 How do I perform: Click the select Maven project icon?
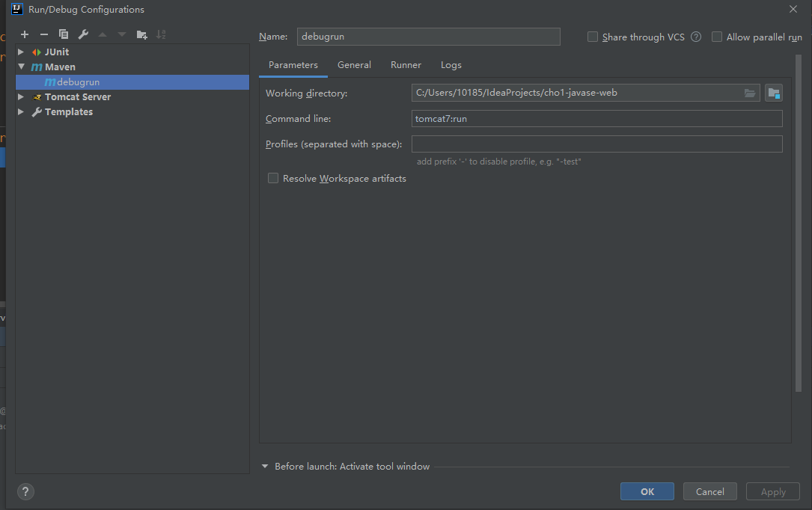(x=774, y=93)
